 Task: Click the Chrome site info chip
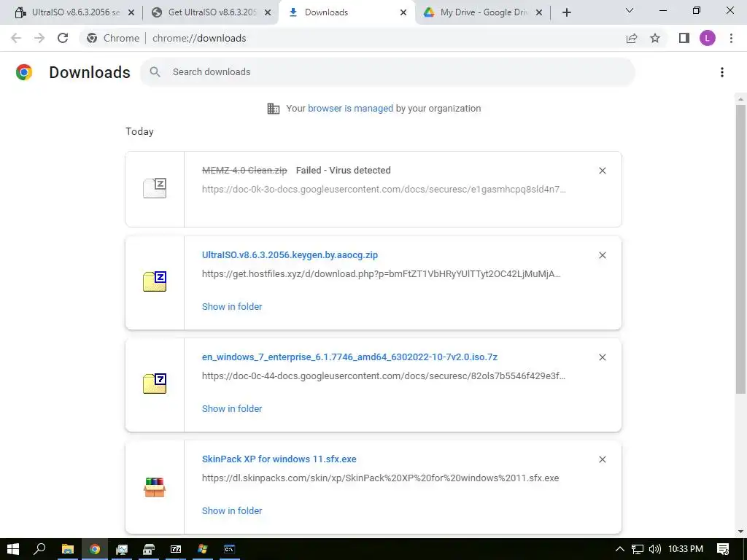(x=113, y=38)
